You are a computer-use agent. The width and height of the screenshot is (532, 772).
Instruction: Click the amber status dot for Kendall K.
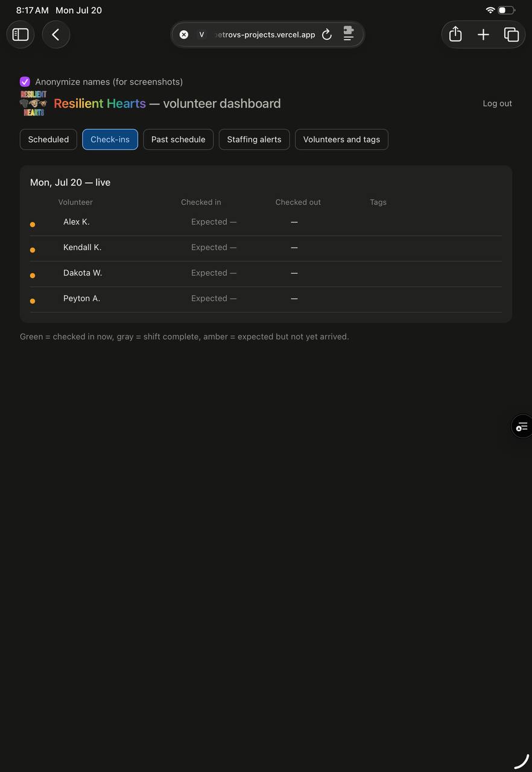point(33,250)
